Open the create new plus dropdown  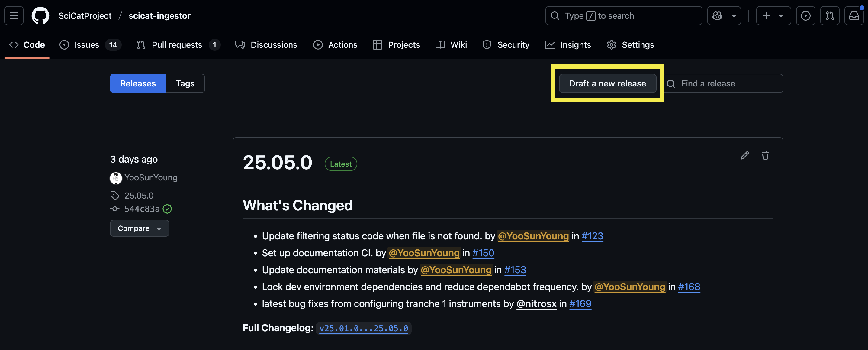point(773,16)
